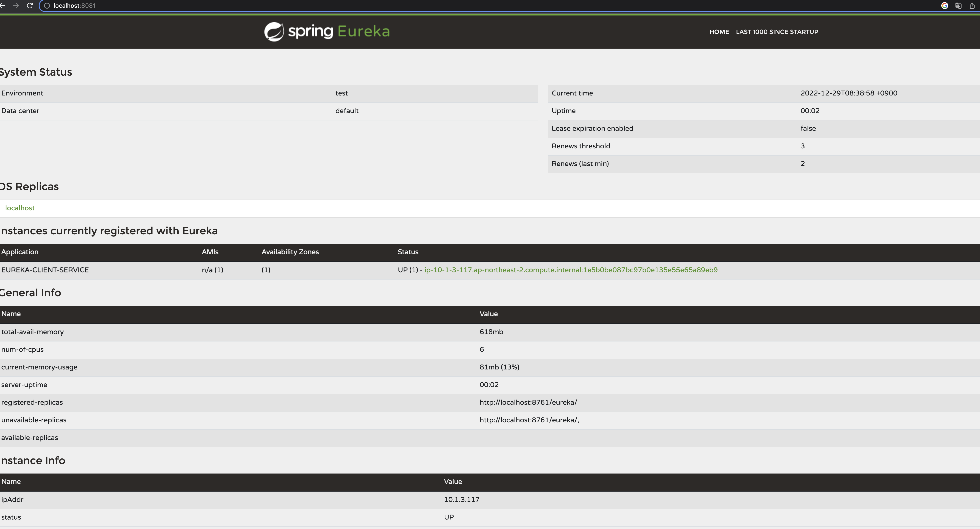The height and width of the screenshot is (529, 980).
Task: Click the 'n/a (1)' AMIs cell
Action: tap(212, 270)
